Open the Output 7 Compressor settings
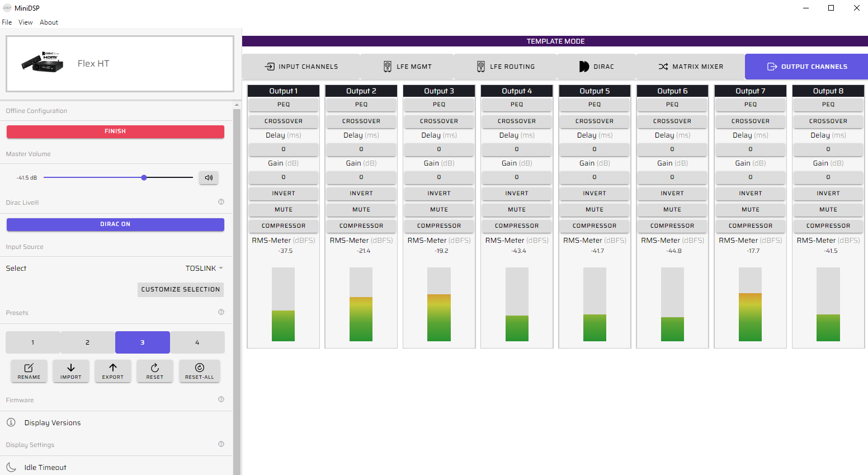 [x=750, y=226]
